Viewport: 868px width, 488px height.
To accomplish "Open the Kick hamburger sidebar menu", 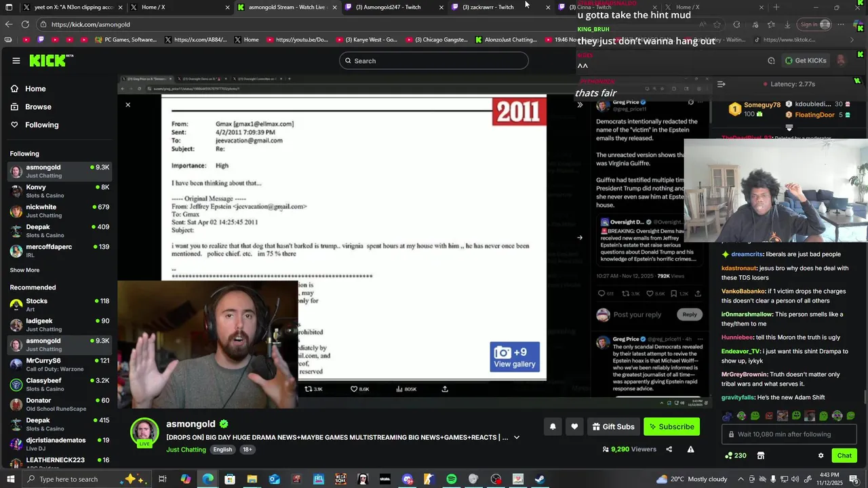I will (16, 61).
